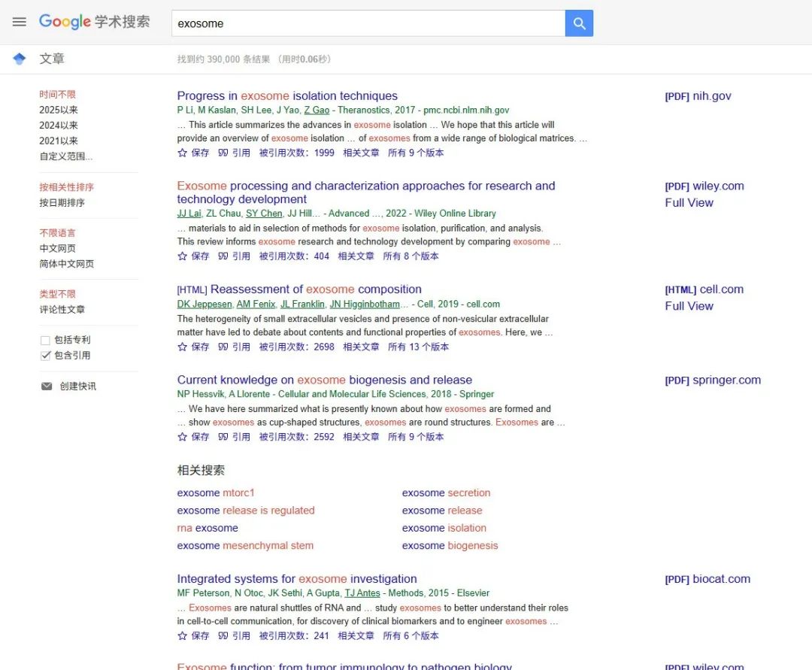Filter results to 2024以来

click(59, 126)
